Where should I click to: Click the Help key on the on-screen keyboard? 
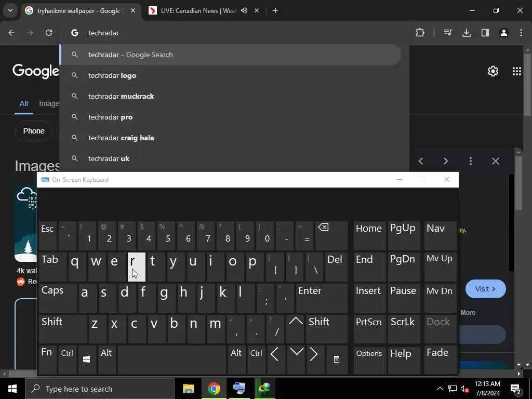pos(404,360)
